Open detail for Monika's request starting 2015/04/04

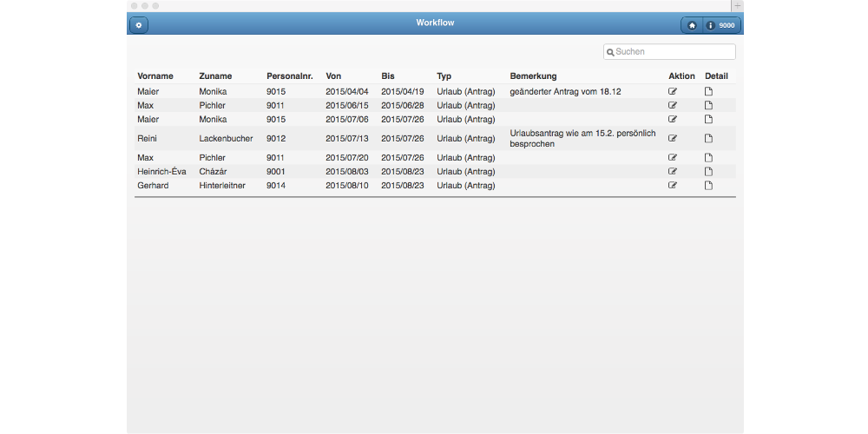click(708, 91)
